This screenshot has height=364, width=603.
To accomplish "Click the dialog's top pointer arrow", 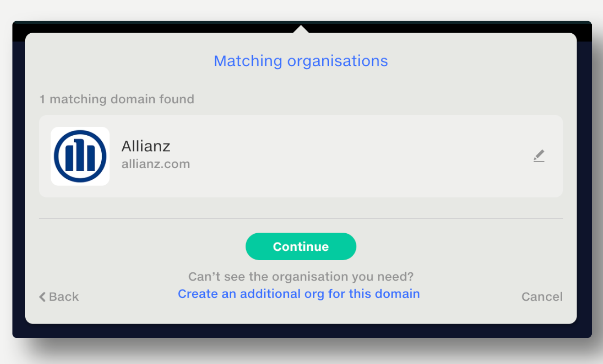I will click(x=301, y=28).
